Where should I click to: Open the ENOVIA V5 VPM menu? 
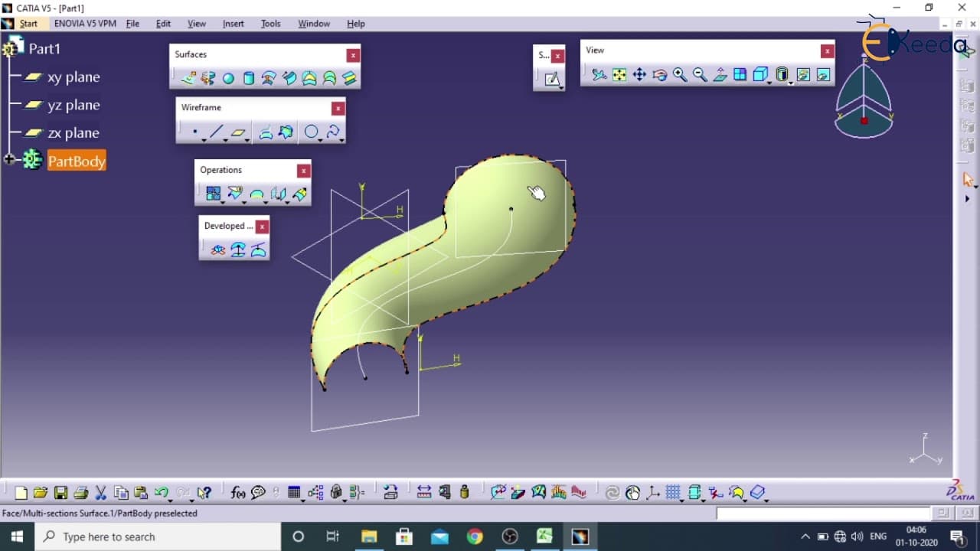click(85, 24)
